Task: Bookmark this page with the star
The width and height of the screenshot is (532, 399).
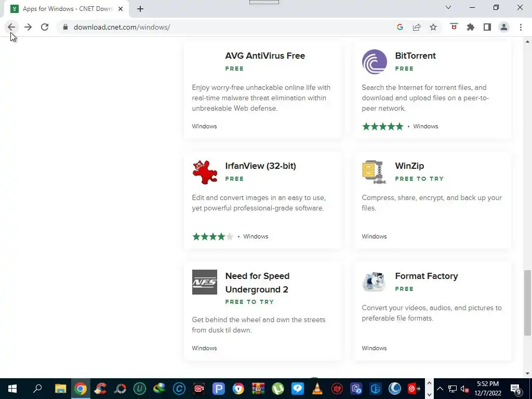Action: [x=433, y=27]
